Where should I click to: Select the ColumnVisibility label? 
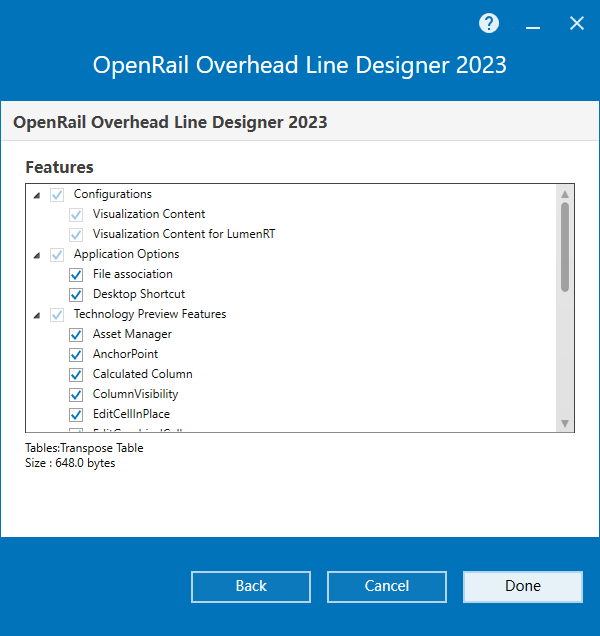point(135,394)
